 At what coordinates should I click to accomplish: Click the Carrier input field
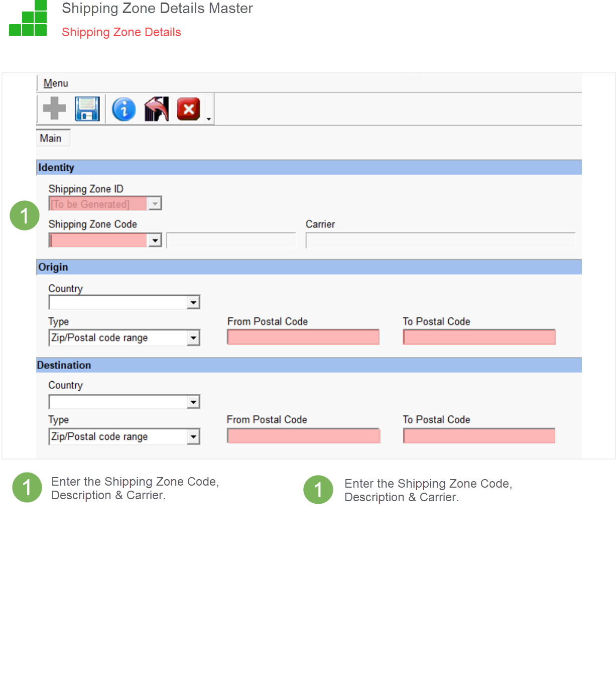click(x=440, y=241)
